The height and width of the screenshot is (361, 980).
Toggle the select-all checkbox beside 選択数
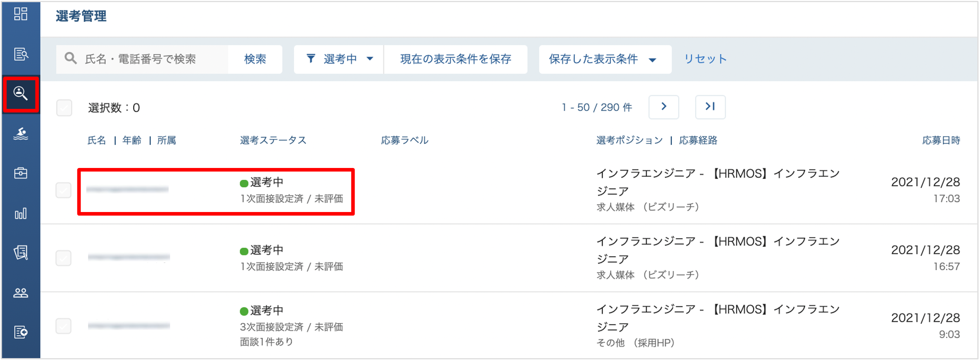click(64, 108)
